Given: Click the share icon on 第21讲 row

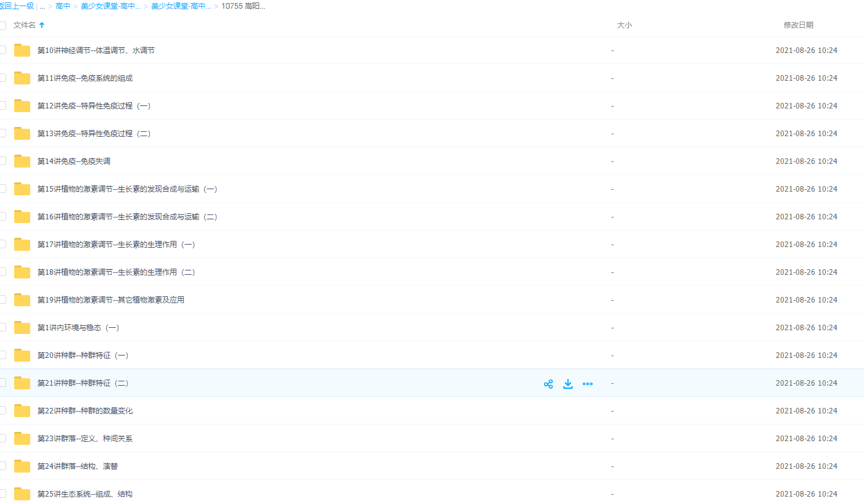Looking at the screenshot, I should (548, 384).
